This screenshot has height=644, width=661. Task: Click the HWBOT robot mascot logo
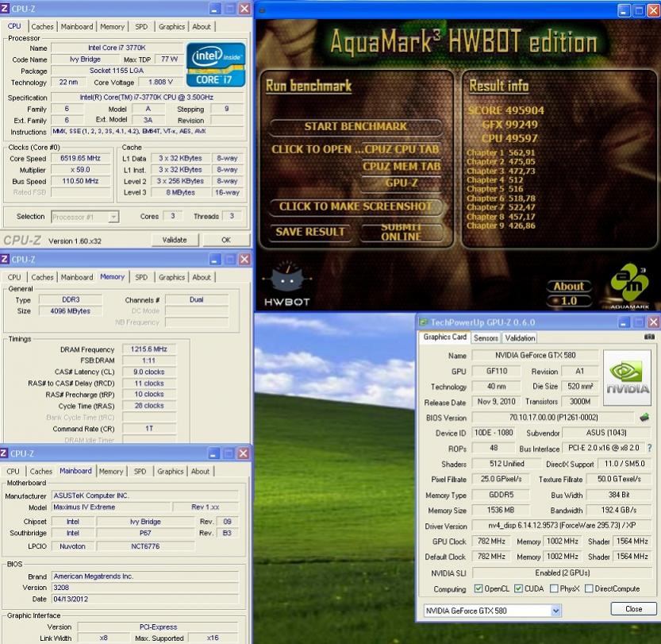(287, 283)
